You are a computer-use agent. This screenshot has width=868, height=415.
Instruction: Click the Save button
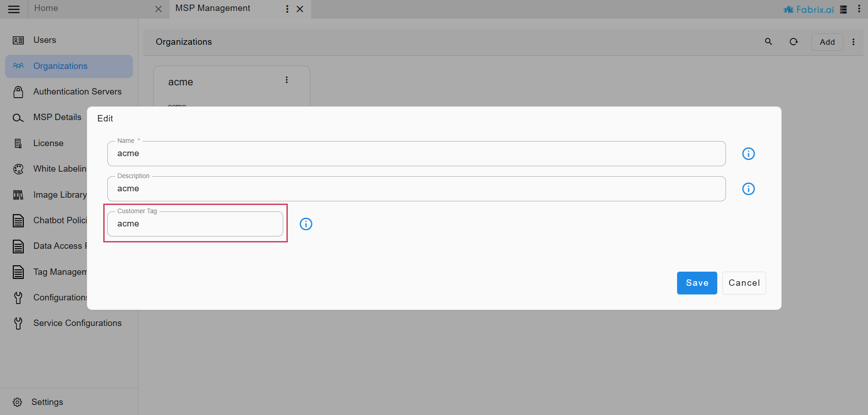pyautogui.click(x=697, y=283)
